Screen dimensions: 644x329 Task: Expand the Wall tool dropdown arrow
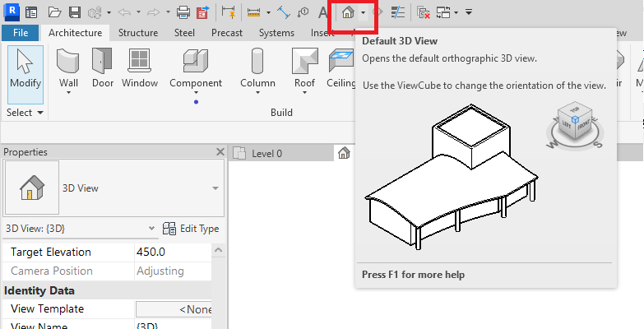pos(68,93)
